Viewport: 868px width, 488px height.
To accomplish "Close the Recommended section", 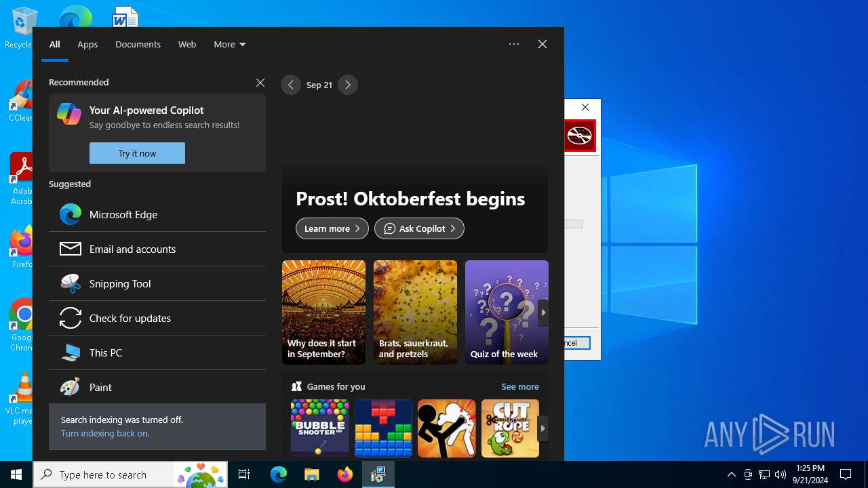I will pyautogui.click(x=260, y=82).
